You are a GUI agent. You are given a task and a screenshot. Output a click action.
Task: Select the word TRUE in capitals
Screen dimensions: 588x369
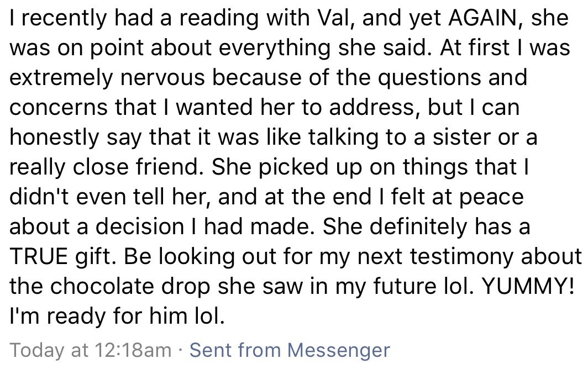[x=39, y=256]
